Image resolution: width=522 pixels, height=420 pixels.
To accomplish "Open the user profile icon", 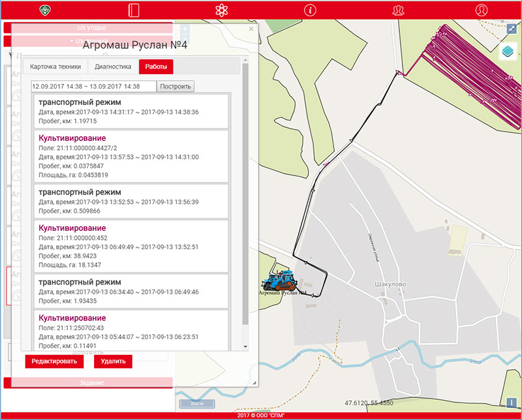I will (482, 10).
